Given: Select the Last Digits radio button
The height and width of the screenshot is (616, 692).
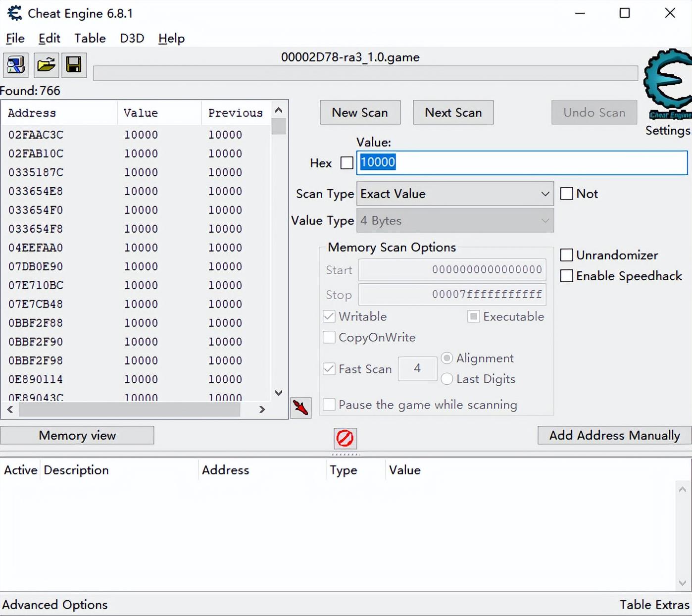Looking at the screenshot, I should [x=447, y=379].
